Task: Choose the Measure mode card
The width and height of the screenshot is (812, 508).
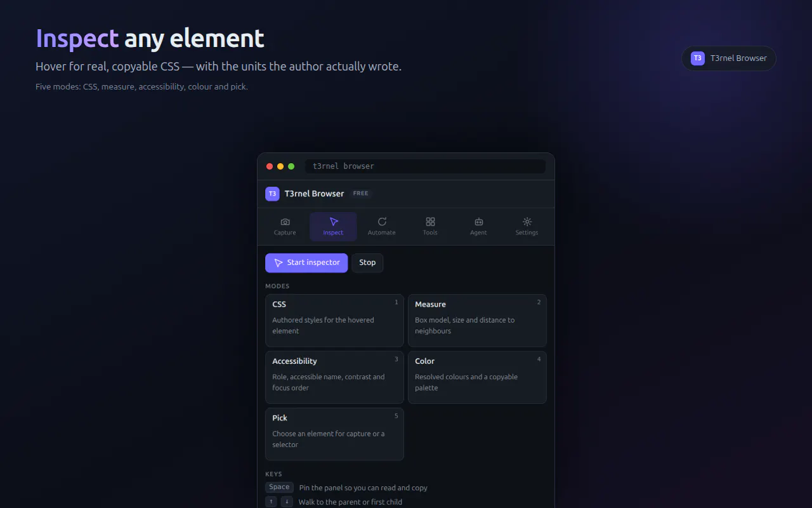Action: [x=477, y=321]
